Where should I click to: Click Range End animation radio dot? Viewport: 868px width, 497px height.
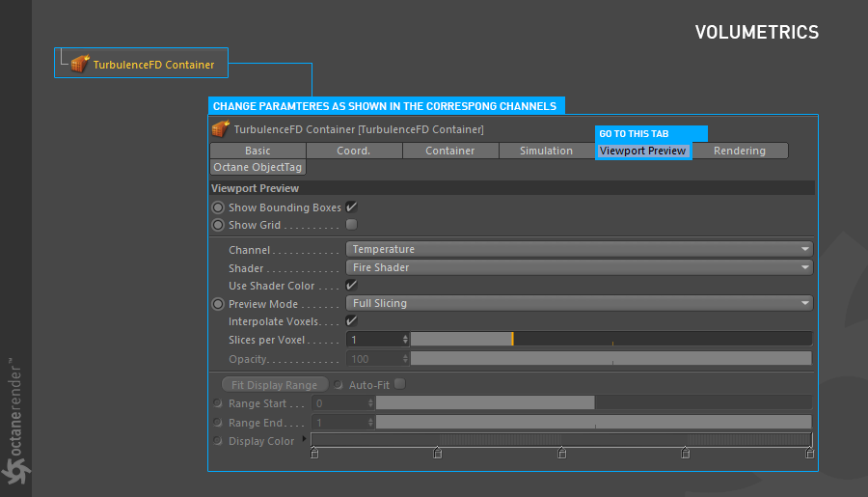218,422
